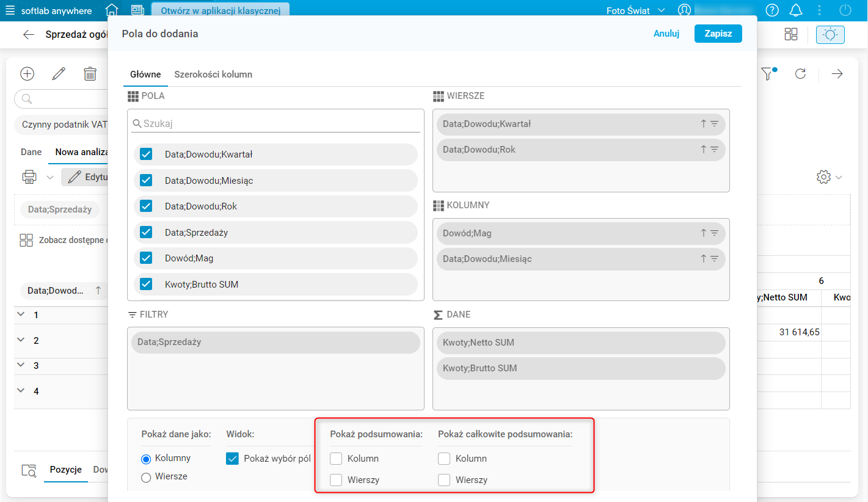The image size is (868, 502).
Task: Toggle the light bulb hints icon
Action: 830,34
